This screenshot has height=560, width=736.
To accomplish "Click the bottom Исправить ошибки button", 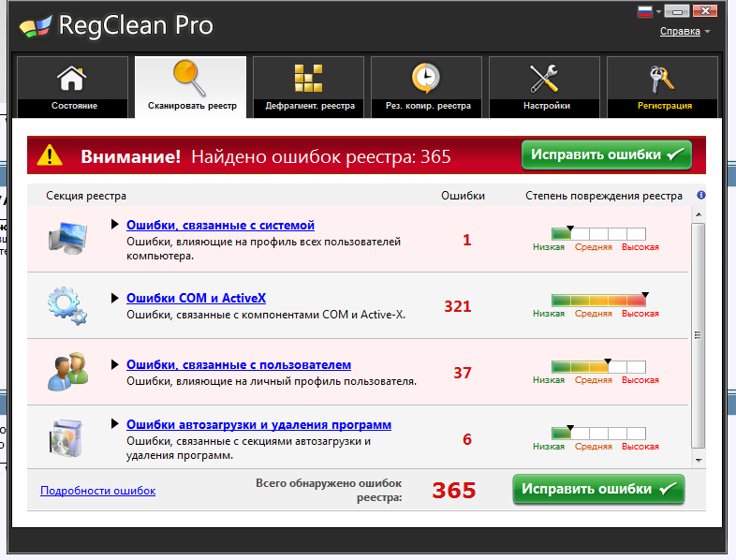I will (598, 489).
